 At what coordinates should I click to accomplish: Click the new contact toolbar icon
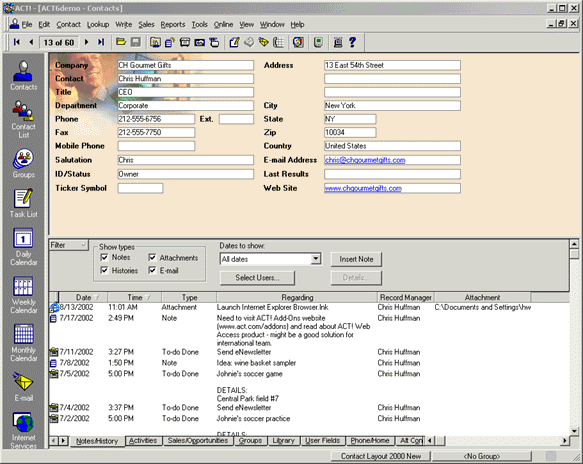pos(155,42)
